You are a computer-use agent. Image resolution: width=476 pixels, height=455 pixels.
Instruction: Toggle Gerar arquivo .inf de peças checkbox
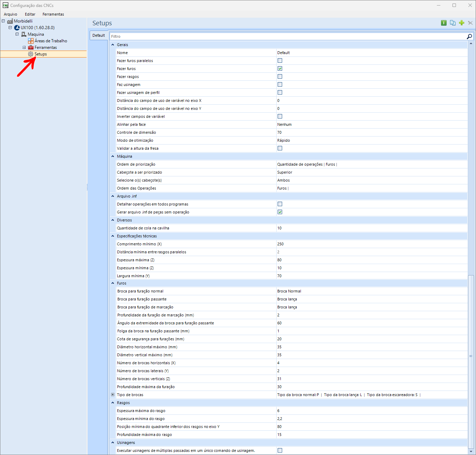[x=280, y=212]
